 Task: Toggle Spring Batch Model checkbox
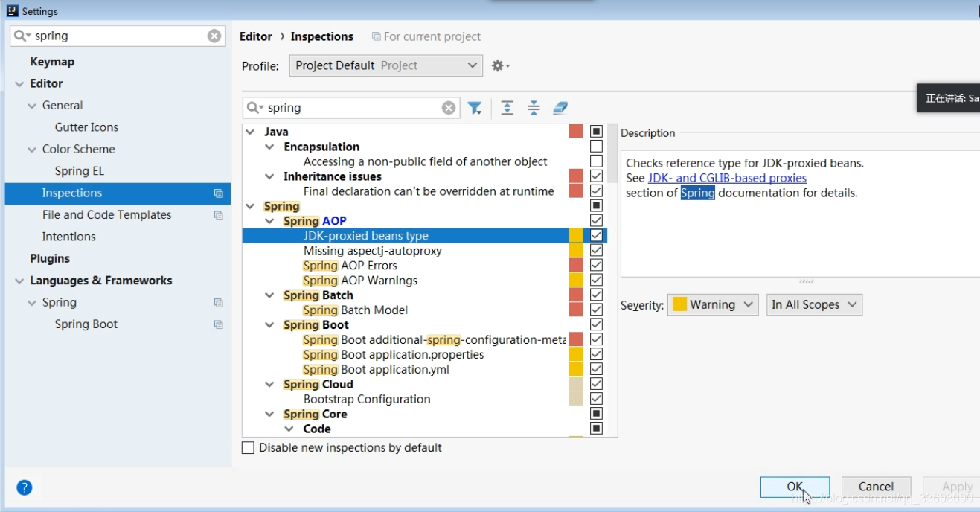coord(596,310)
